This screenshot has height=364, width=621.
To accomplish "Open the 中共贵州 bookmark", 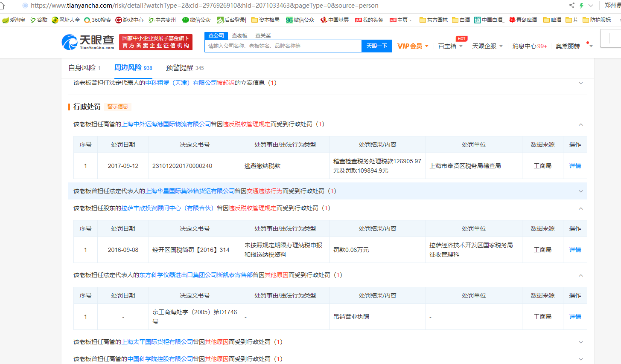I will coord(162,20).
